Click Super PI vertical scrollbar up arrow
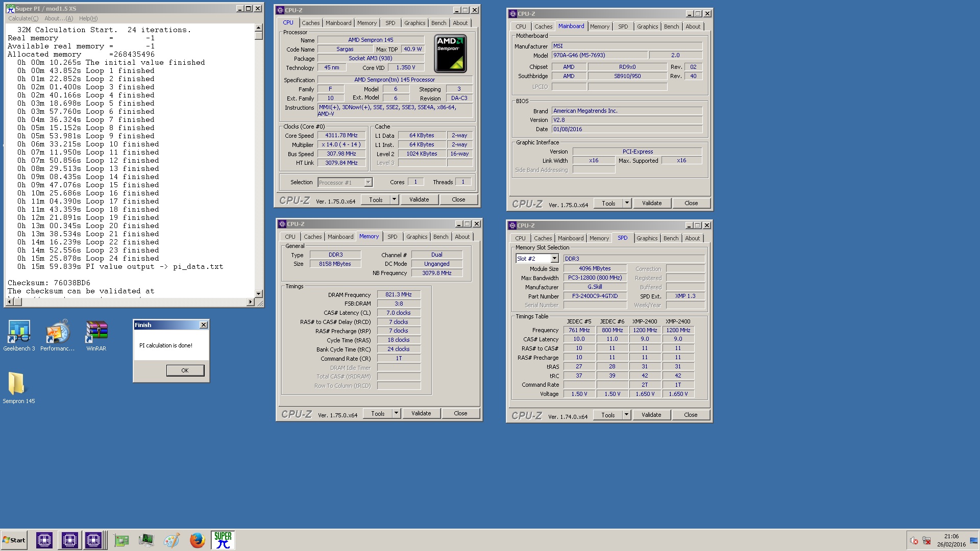The height and width of the screenshot is (551, 980). coord(259,28)
